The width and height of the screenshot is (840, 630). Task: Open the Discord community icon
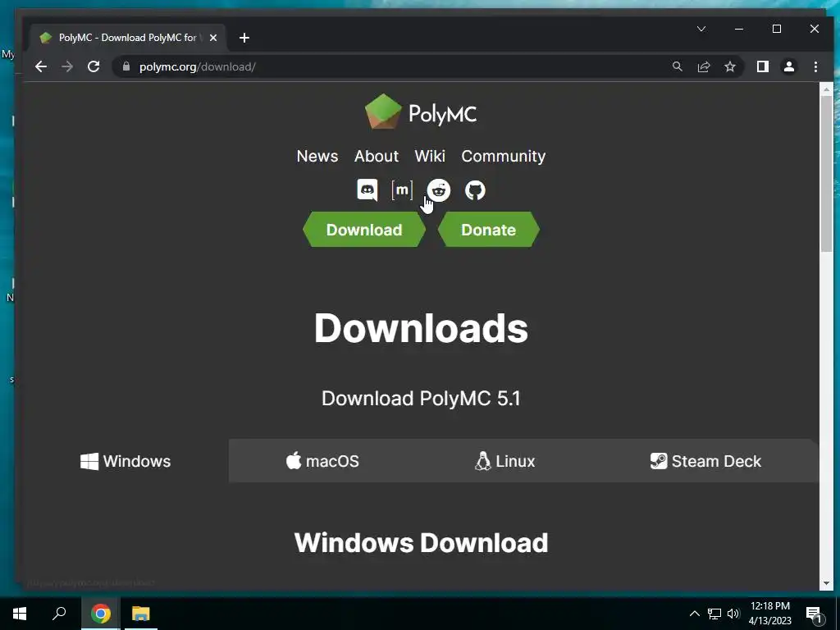coord(367,190)
